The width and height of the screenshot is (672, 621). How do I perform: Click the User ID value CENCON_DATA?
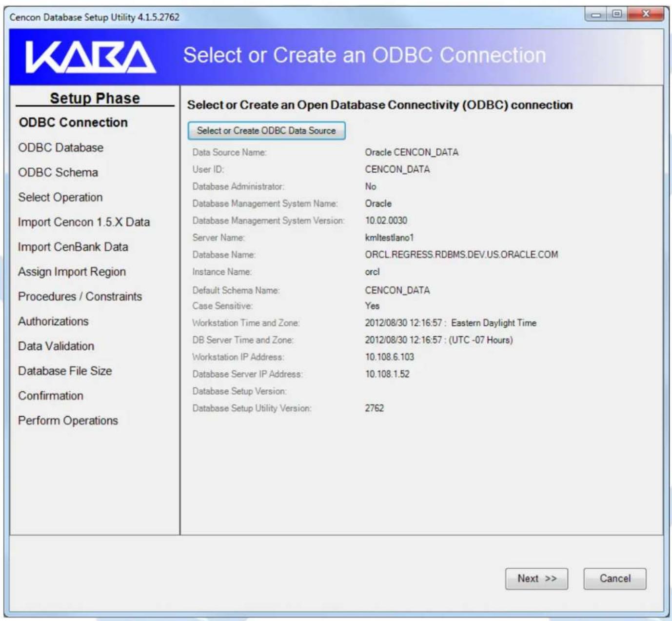coord(397,170)
